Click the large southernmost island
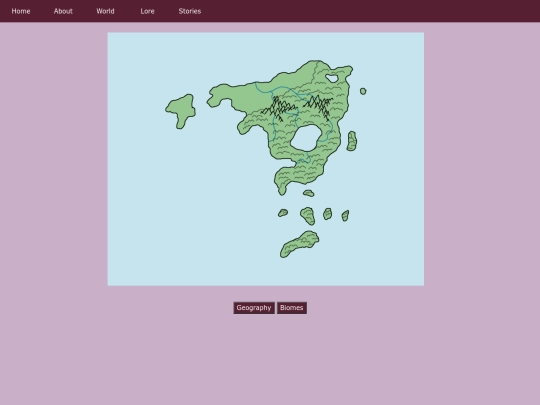The image size is (540, 405). click(299, 244)
